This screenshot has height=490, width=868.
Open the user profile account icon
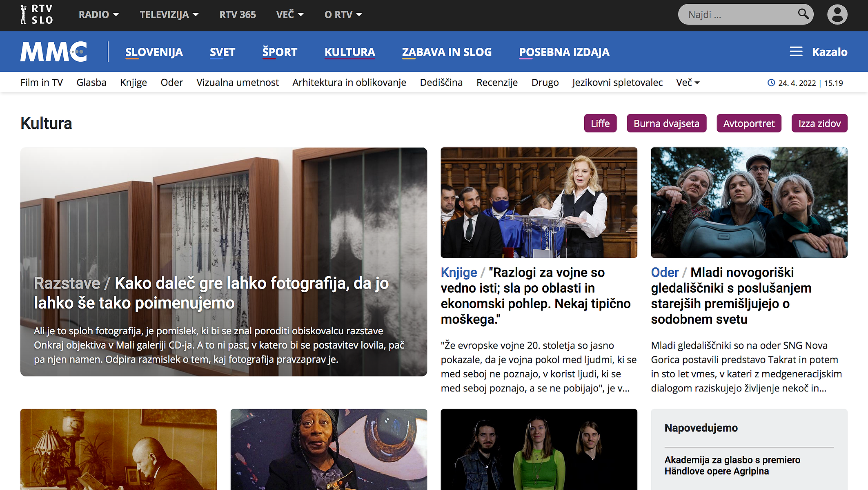(837, 14)
